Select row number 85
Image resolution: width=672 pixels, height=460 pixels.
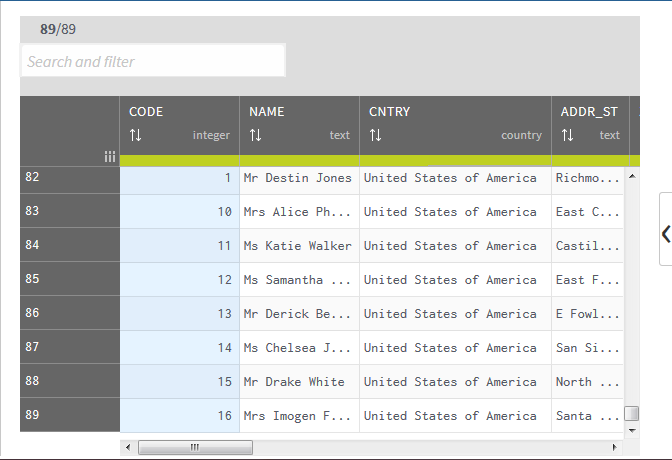click(70, 279)
